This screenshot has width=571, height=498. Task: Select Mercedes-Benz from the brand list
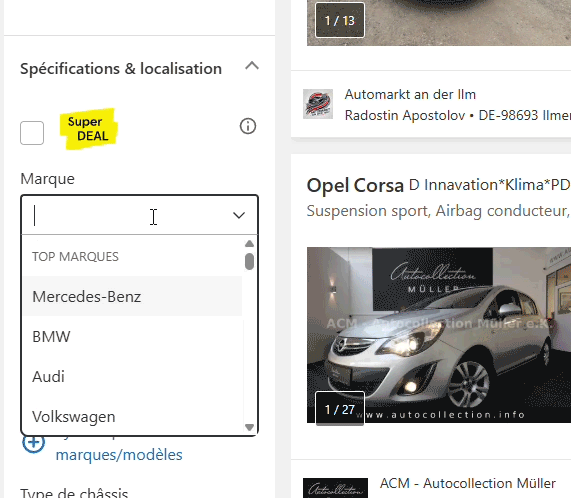pos(133,296)
